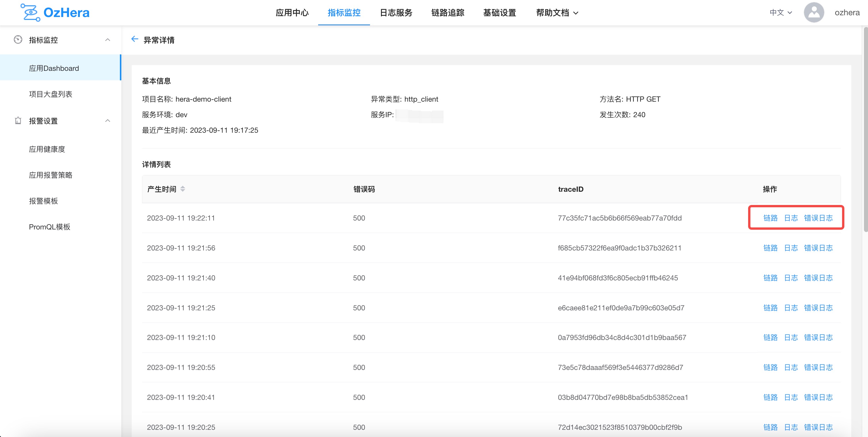Image resolution: width=868 pixels, height=437 pixels.
Task: Click the ozhera username
Action: (x=847, y=12)
